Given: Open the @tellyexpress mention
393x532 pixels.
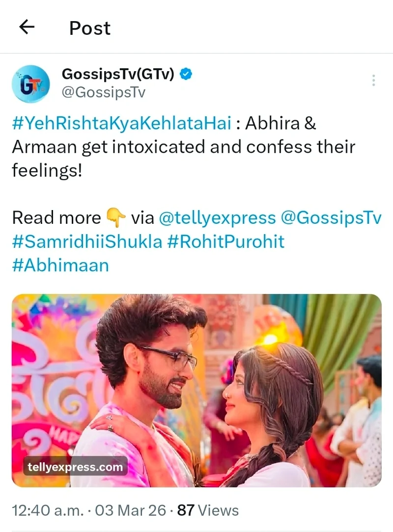Looking at the screenshot, I should 217,218.
